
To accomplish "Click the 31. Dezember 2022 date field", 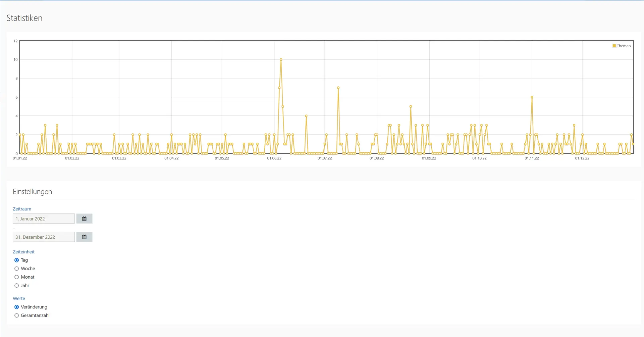I will (x=44, y=237).
